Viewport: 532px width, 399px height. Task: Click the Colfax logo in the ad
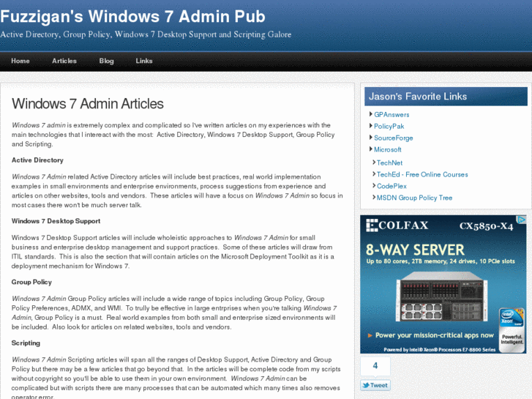397,225
